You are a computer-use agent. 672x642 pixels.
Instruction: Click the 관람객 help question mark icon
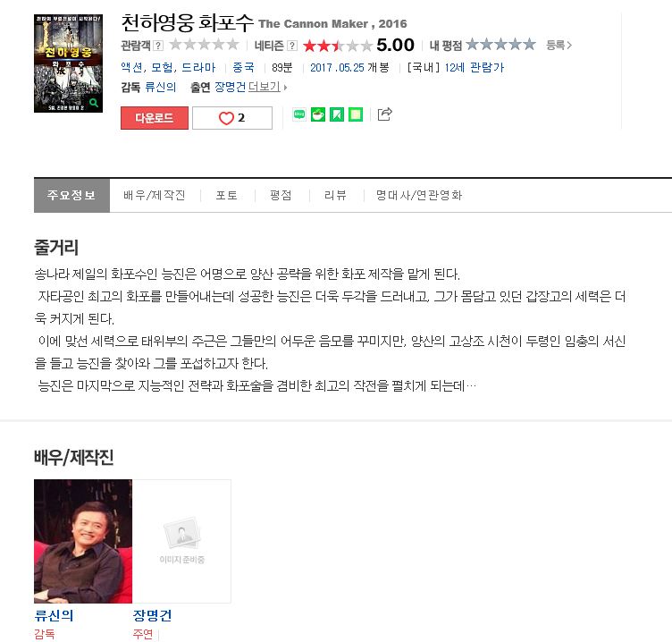[158, 45]
